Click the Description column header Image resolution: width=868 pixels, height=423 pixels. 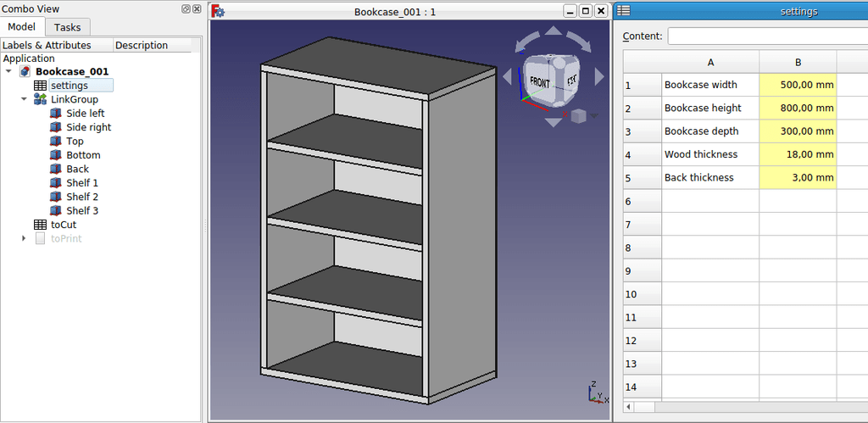[153, 46]
